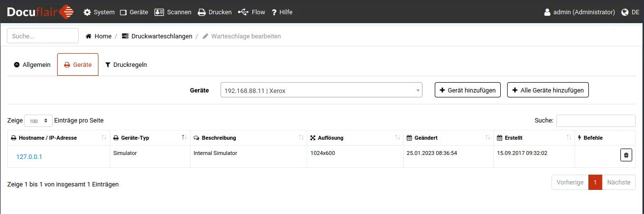This screenshot has width=644, height=214.
Task: Click the Docuflair logo
Action: (x=41, y=12)
